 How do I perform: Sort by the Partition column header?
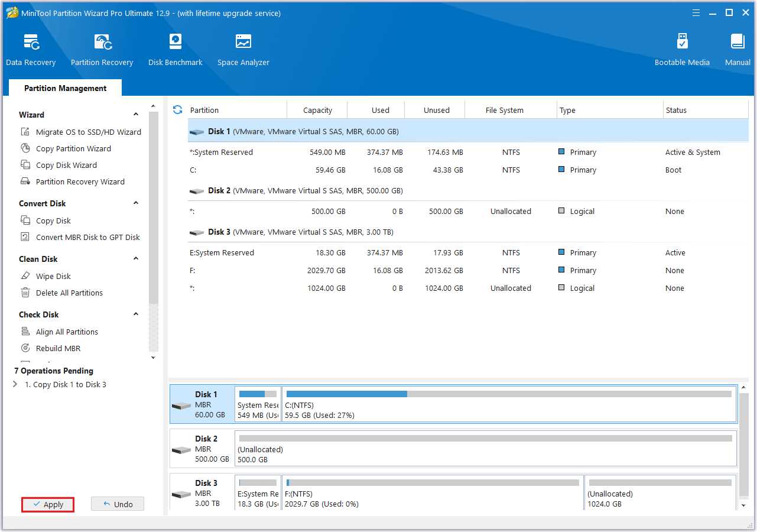[236, 110]
